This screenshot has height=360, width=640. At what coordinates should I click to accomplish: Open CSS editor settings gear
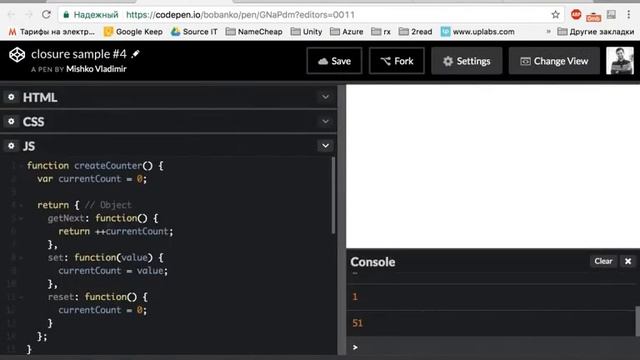coord(11,122)
